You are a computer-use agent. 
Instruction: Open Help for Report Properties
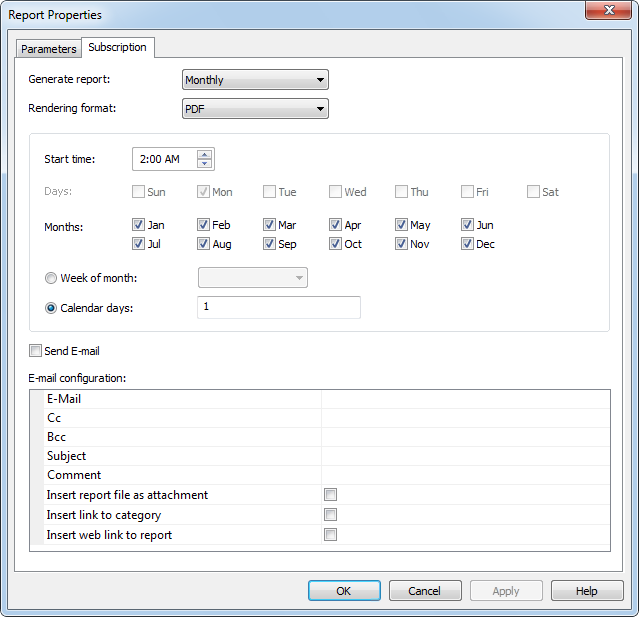coord(587,591)
